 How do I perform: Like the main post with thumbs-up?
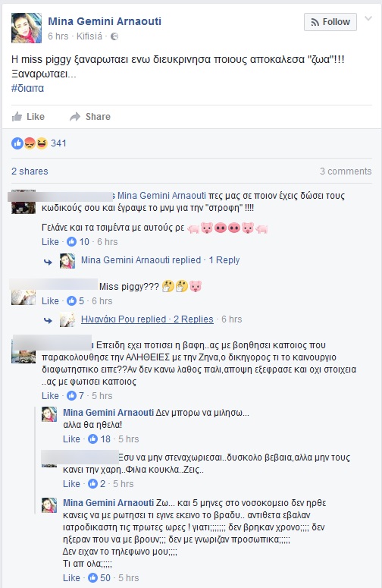(x=28, y=117)
